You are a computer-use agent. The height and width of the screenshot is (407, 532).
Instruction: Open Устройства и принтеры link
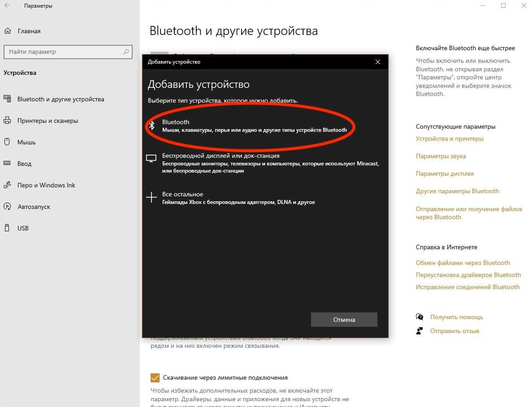click(450, 139)
